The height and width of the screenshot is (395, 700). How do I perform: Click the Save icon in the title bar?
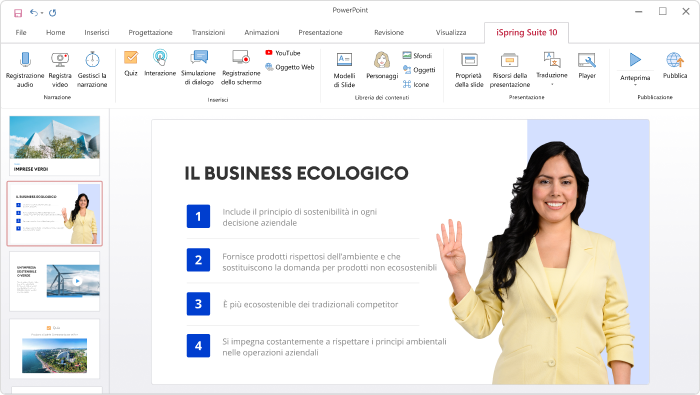[x=18, y=13]
